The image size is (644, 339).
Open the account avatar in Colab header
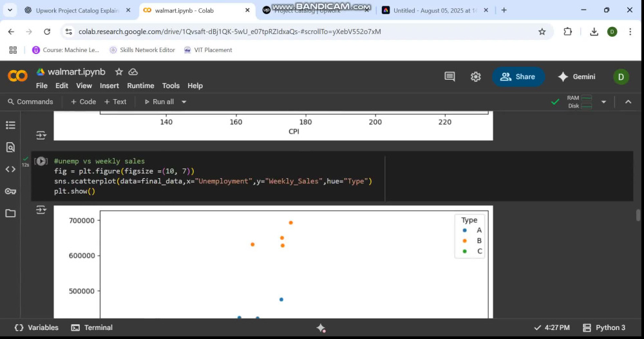[621, 77]
